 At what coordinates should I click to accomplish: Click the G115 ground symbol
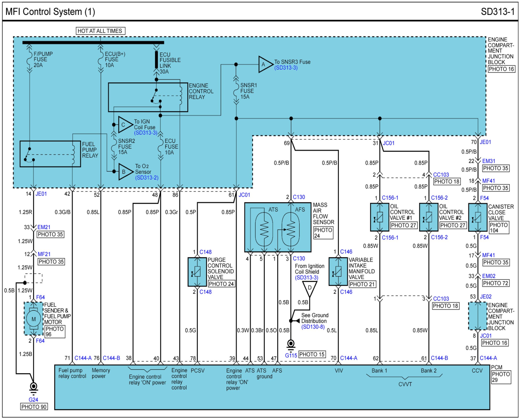[x=291, y=344]
